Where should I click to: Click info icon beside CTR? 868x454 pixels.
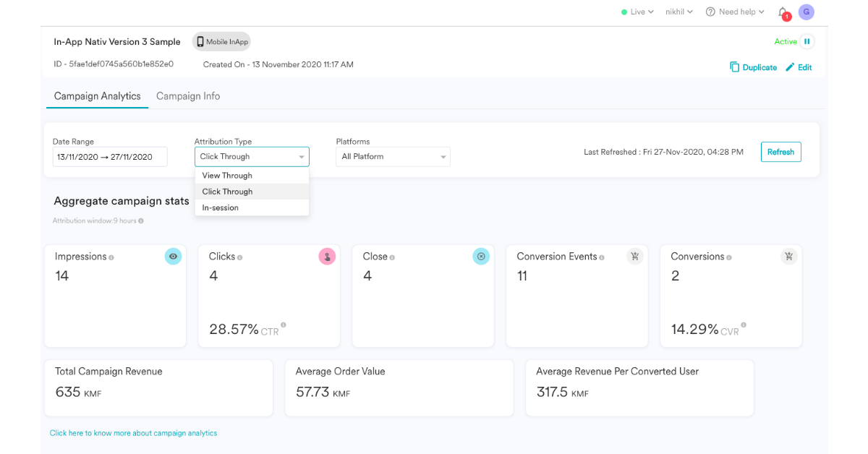click(x=284, y=325)
